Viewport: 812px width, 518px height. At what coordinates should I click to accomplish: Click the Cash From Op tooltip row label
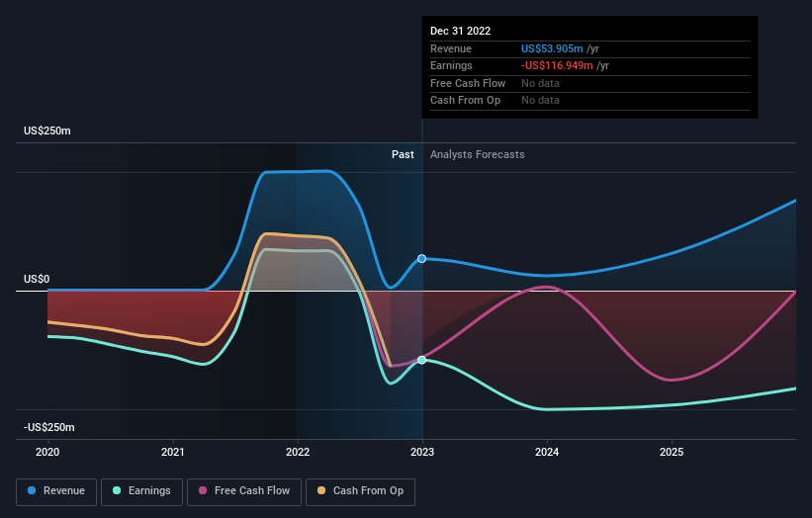click(x=465, y=101)
